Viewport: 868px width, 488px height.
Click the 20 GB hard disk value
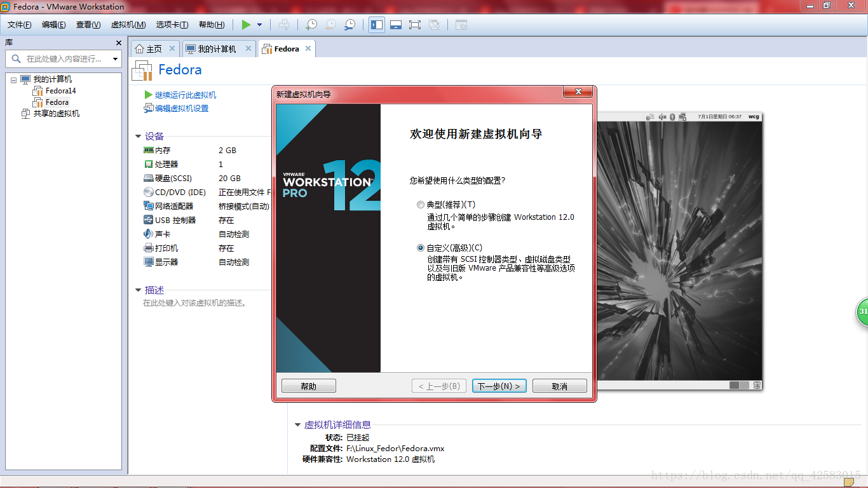(x=229, y=179)
